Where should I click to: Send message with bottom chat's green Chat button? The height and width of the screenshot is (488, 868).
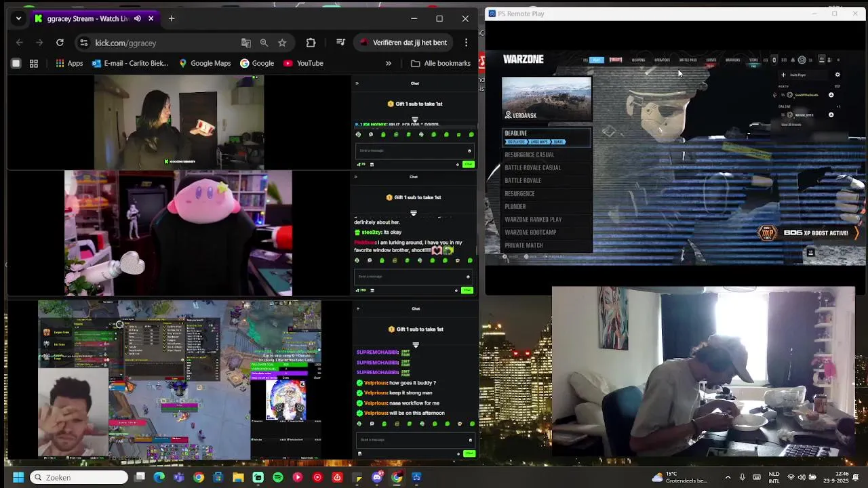468,453
